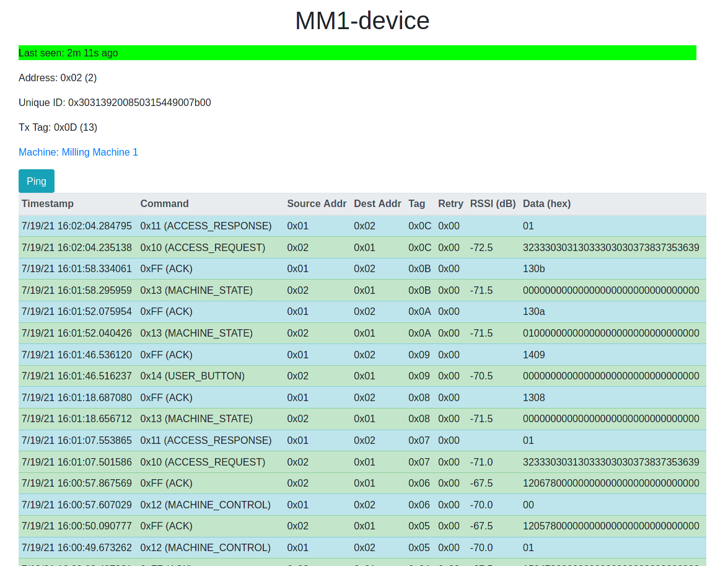
Task: Click the Unique ID text
Action: click(115, 102)
